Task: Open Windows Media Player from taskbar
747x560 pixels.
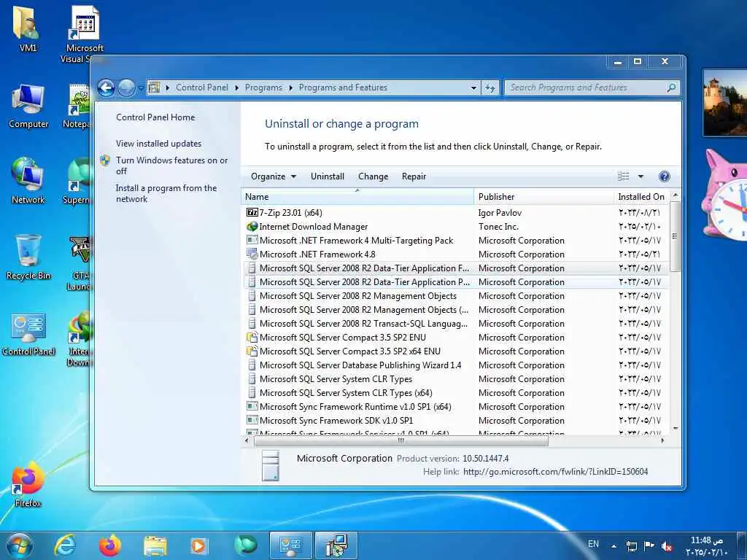Action: pyautogui.click(x=198, y=545)
